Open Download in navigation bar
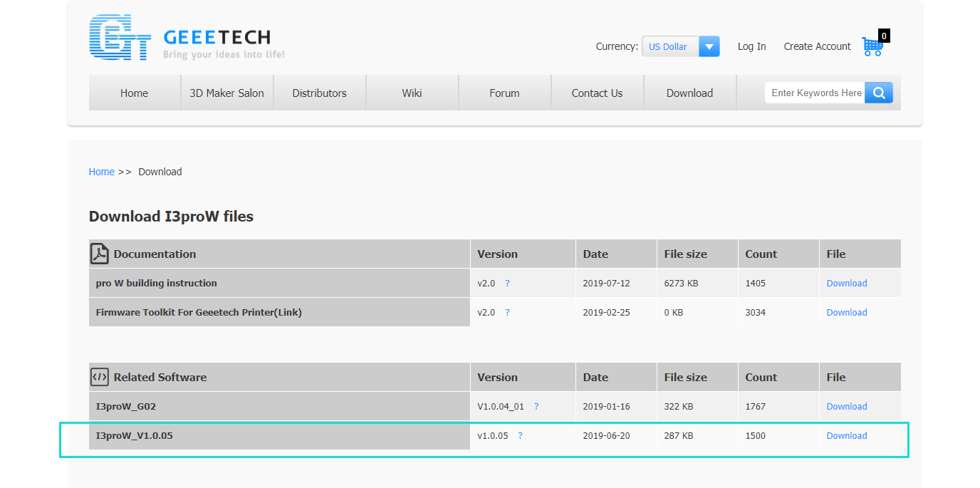Viewport: 980px width, 488px height. pyautogui.click(x=689, y=93)
